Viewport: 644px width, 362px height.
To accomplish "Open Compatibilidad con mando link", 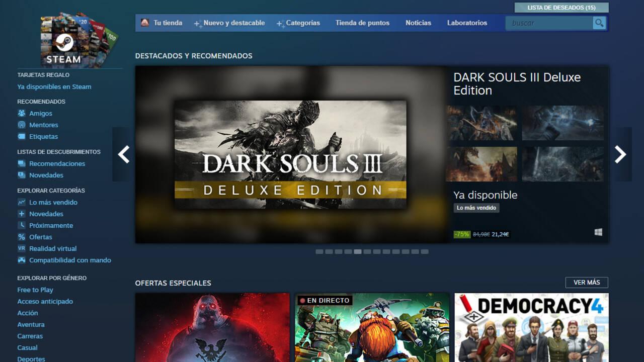I will pos(70,260).
